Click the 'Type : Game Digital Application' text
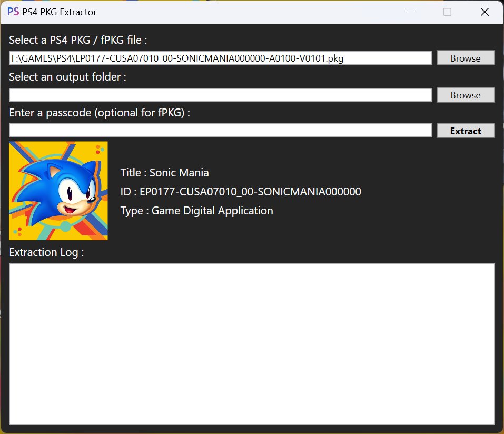The width and height of the screenshot is (504, 434). click(x=196, y=211)
